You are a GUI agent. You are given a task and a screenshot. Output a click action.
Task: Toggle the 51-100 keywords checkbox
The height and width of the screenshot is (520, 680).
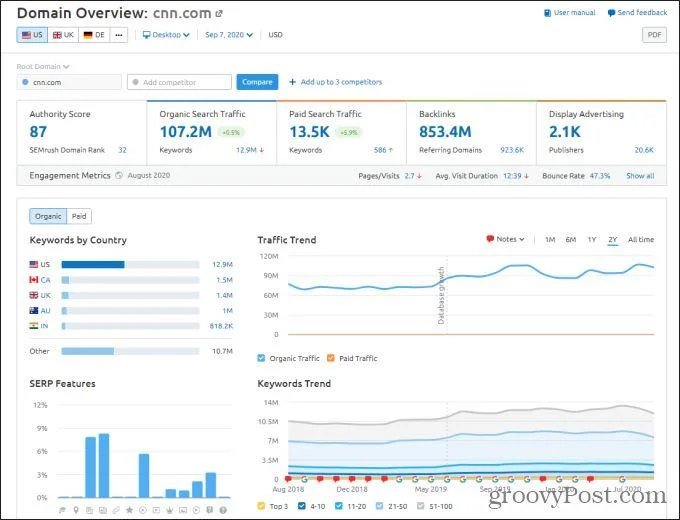pyautogui.click(x=420, y=506)
